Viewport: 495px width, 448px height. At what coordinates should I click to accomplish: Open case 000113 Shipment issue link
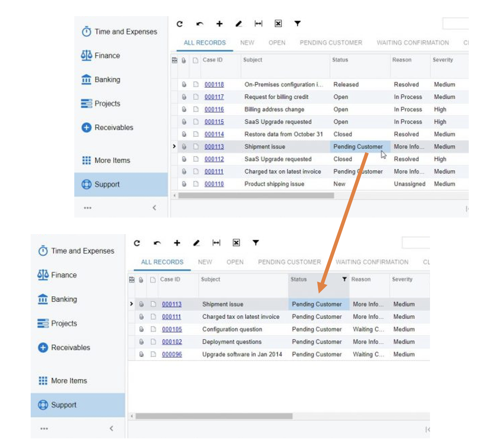coord(214,147)
